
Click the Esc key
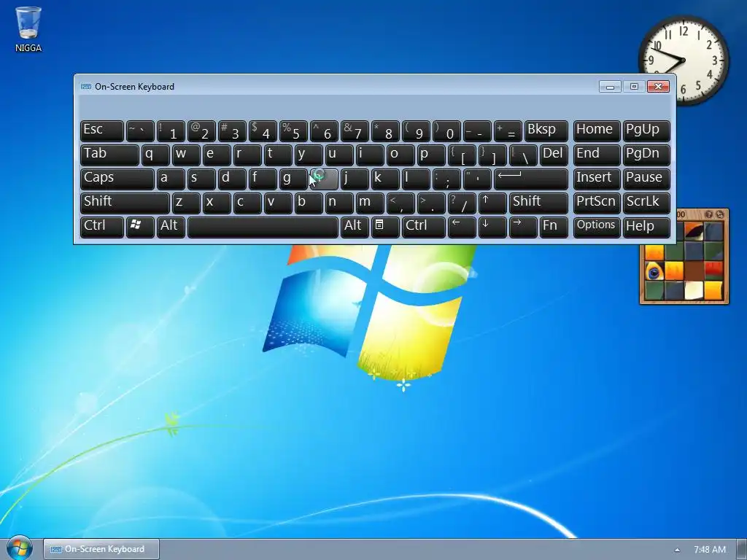(x=102, y=131)
